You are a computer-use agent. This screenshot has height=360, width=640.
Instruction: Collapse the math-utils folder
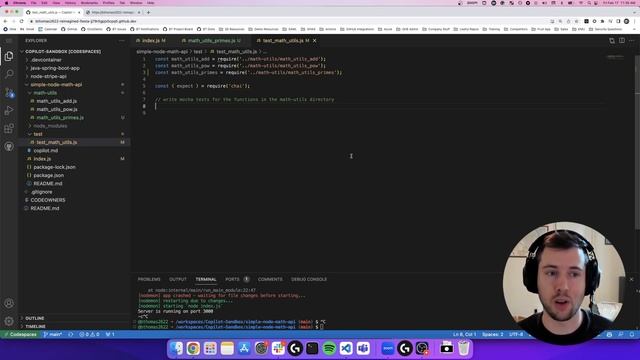click(x=45, y=93)
